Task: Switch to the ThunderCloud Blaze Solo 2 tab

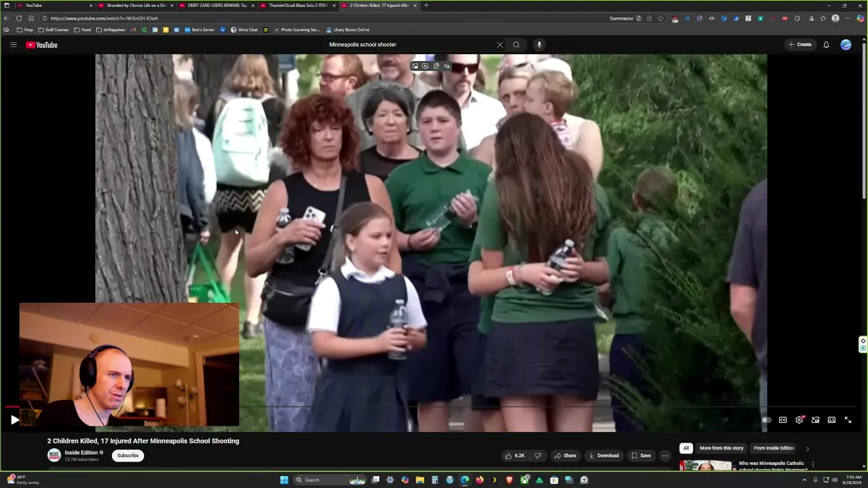Action: point(296,5)
